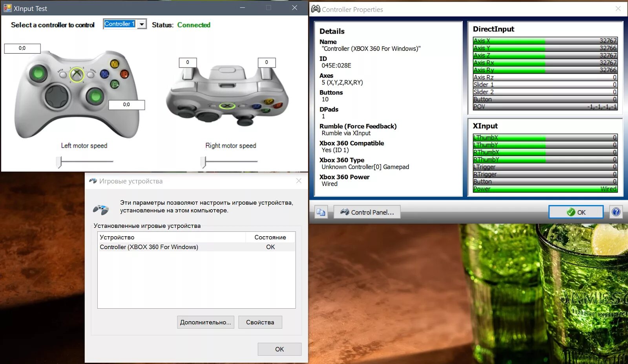628x364 pixels.
Task: Click the Состояние column header
Action: (x=270, y=237)
